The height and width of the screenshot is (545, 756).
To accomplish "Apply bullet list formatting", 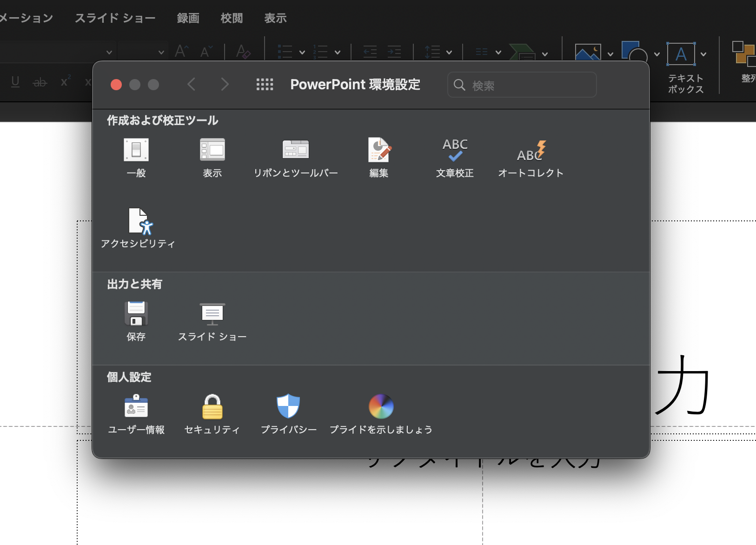I will click(285, 52).
